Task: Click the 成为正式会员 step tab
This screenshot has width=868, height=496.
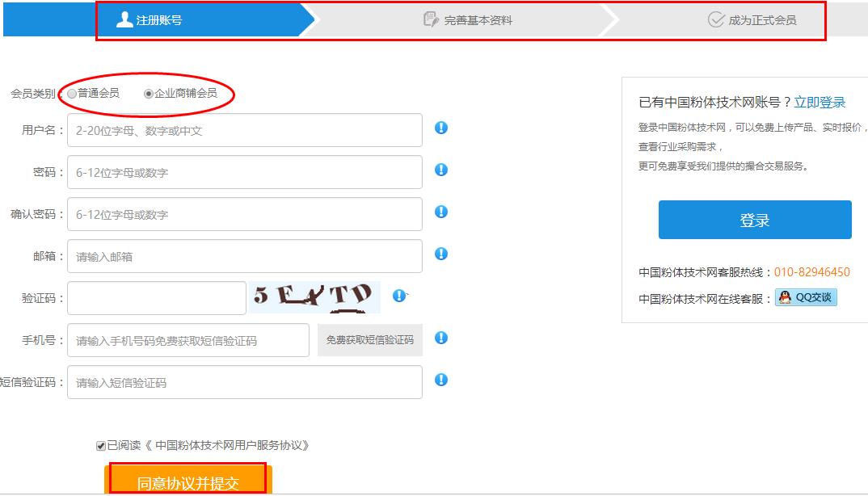Action: click(752, 20)
